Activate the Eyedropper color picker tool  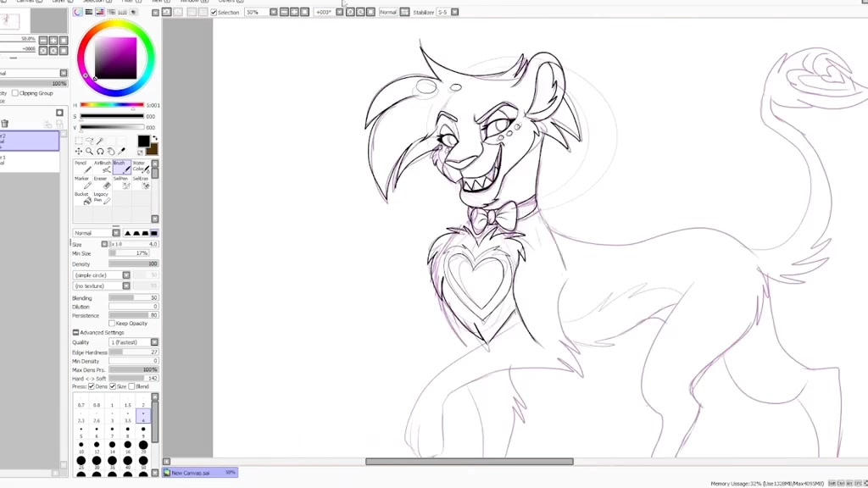(121, 151)
